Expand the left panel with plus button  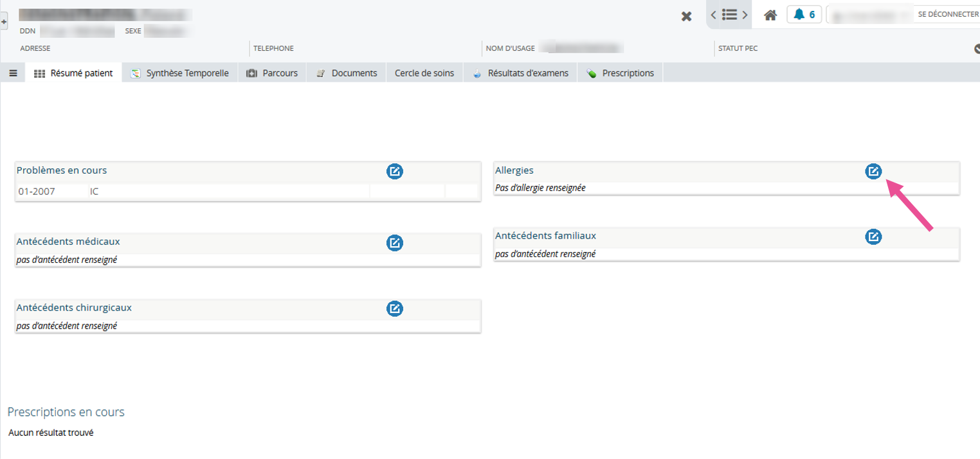(4, 21)
